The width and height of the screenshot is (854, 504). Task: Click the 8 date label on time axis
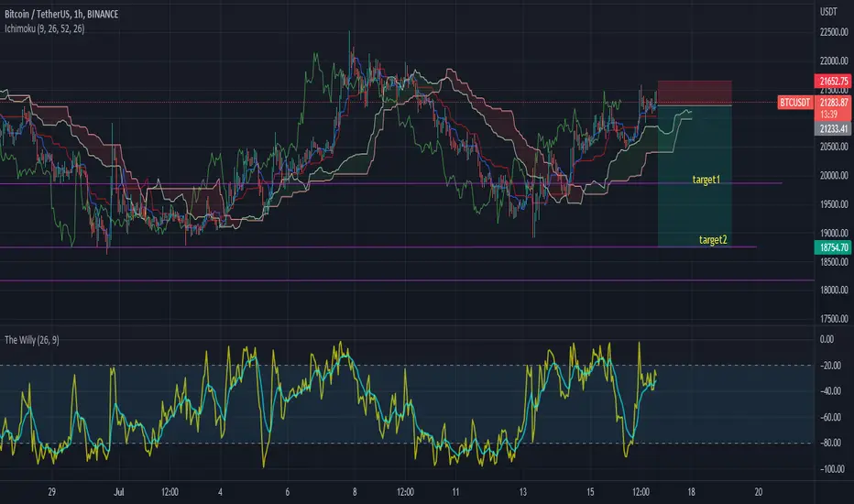coord(355,492)
